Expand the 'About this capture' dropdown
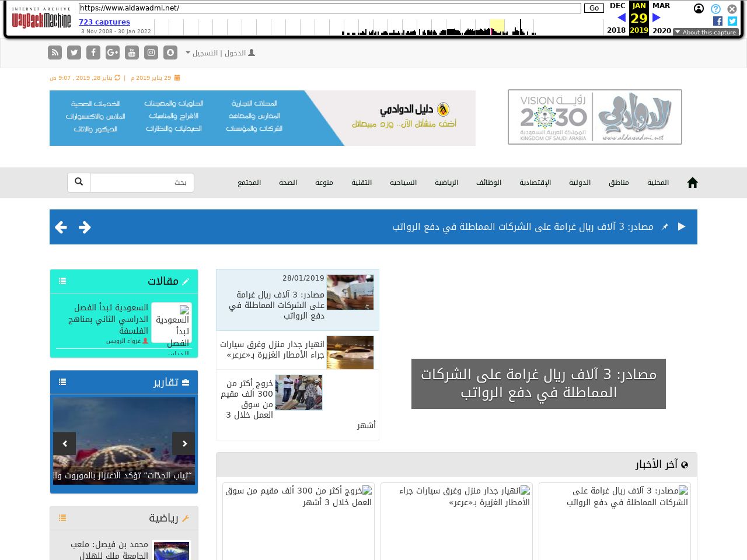The image size is (747, 560). tap(706, 32)
